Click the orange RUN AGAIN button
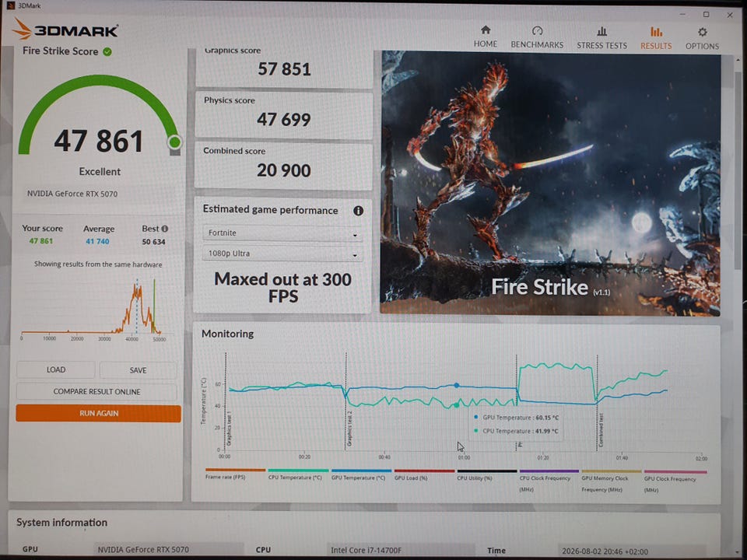The image size is (747, 560). (x=98, y=413)
